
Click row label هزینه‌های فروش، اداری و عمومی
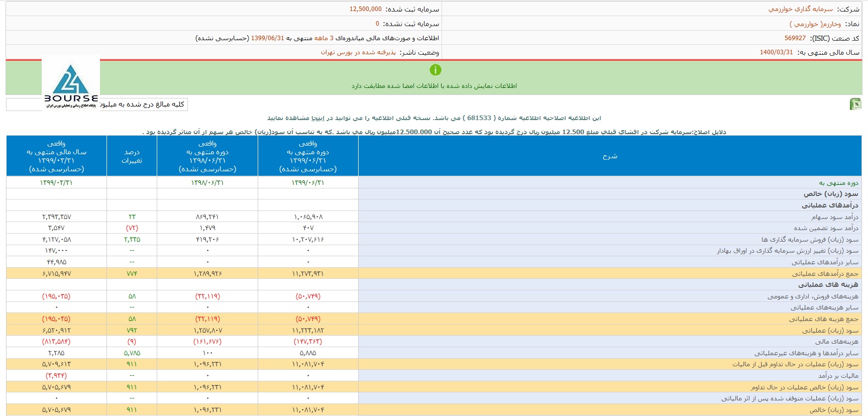[813, 296]
